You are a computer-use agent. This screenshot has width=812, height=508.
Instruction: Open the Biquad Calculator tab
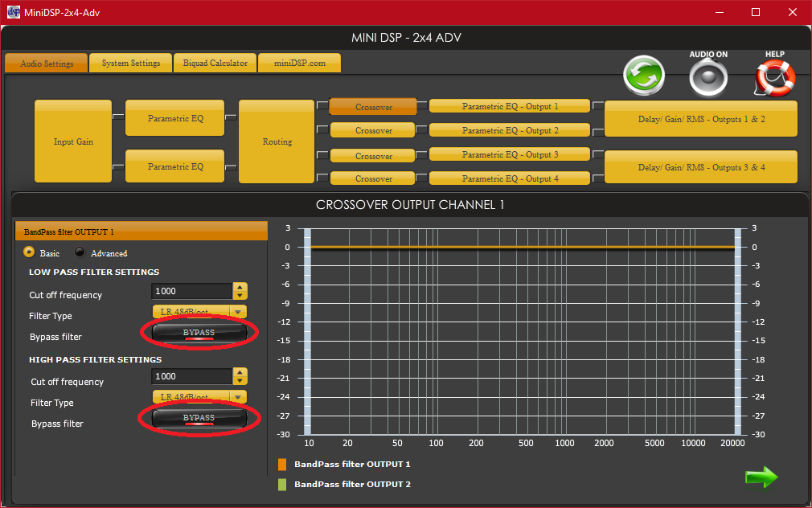click(215, 63)
